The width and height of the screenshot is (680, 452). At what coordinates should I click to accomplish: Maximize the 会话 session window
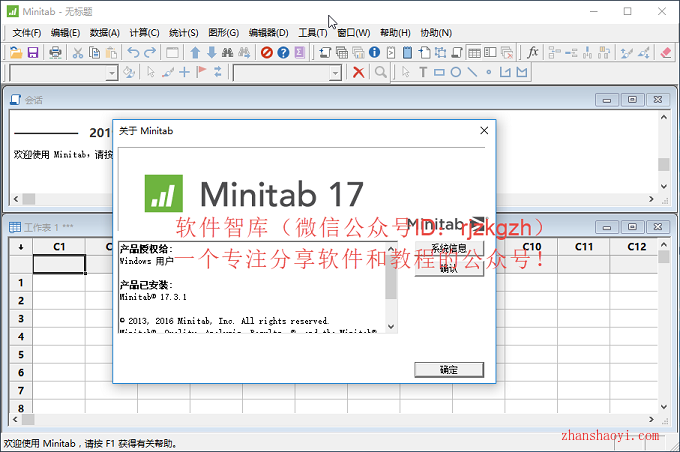click(632, 100)
